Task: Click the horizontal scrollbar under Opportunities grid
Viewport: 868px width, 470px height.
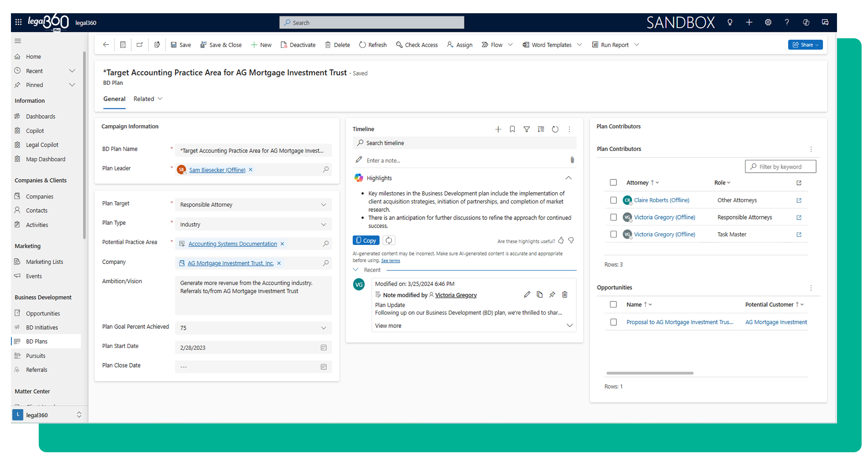Action: pyautogui.click(x=650, y=373)
